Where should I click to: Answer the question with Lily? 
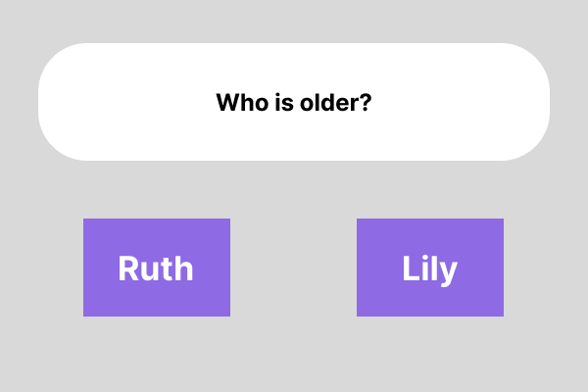(430, 268)
